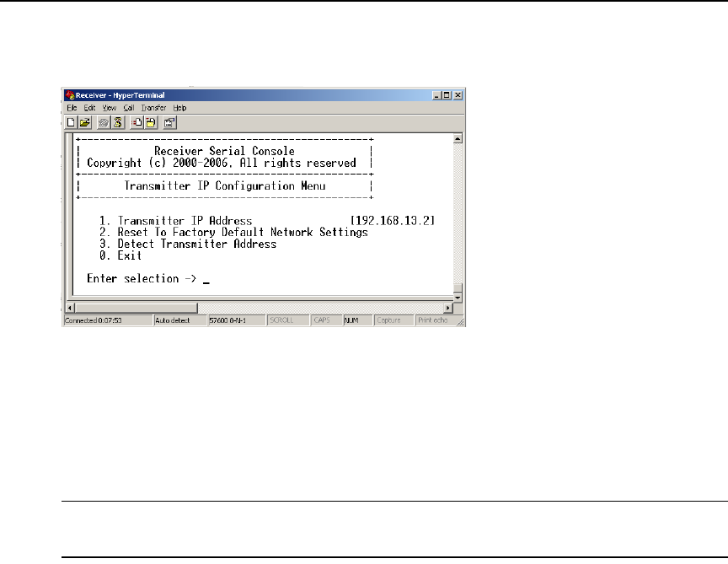Image resolution: width=728 pixels, height=564 pixels.
Task: Click CAPS indicator in status bar
Action: click(x=321, y=320)
